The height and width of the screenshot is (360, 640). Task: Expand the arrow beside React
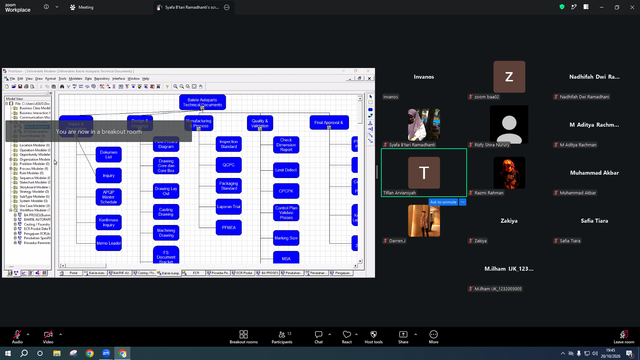pos(357,334)
